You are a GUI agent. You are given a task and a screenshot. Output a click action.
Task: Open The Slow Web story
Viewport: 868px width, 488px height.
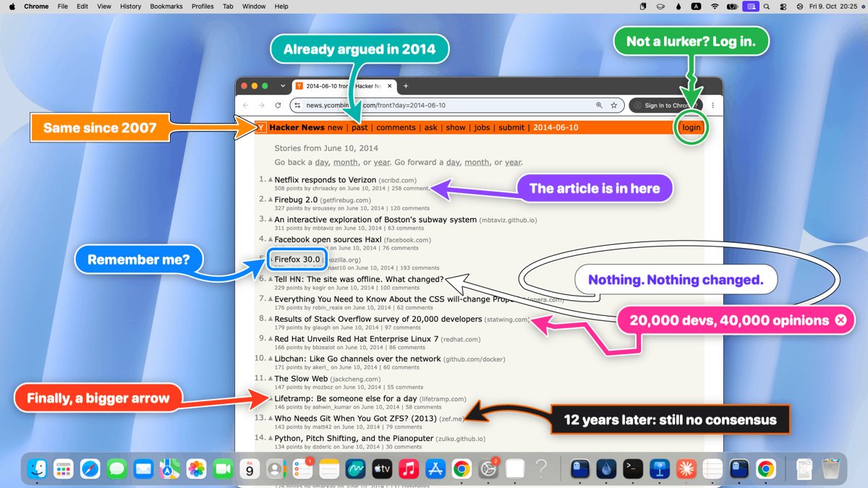coord(301,379)
